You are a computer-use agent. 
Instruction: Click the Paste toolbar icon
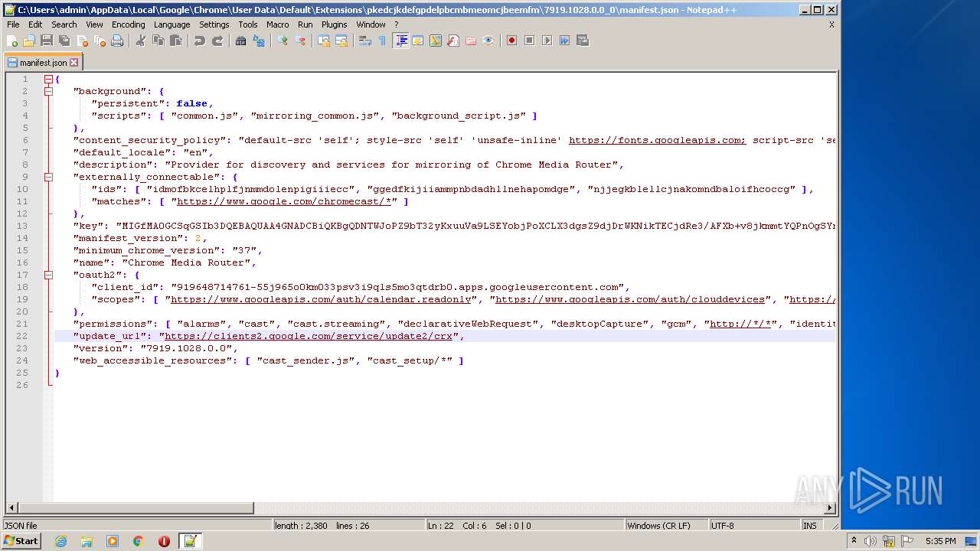(176, 41)
